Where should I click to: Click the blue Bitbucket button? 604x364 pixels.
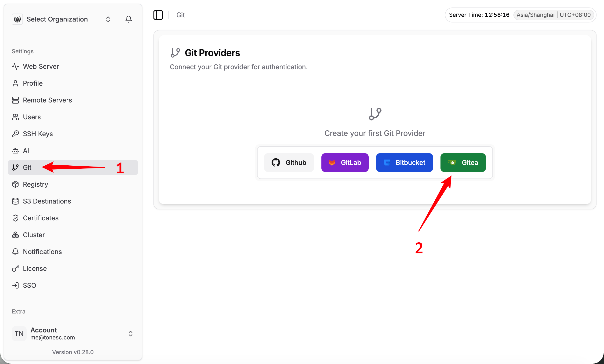click(x=404, y=163)
